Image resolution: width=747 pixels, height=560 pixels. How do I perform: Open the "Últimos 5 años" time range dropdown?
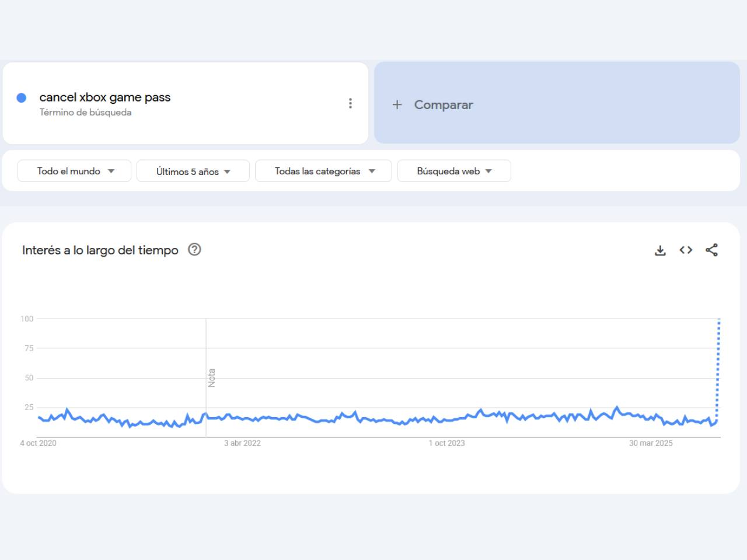tap(193, 171)
